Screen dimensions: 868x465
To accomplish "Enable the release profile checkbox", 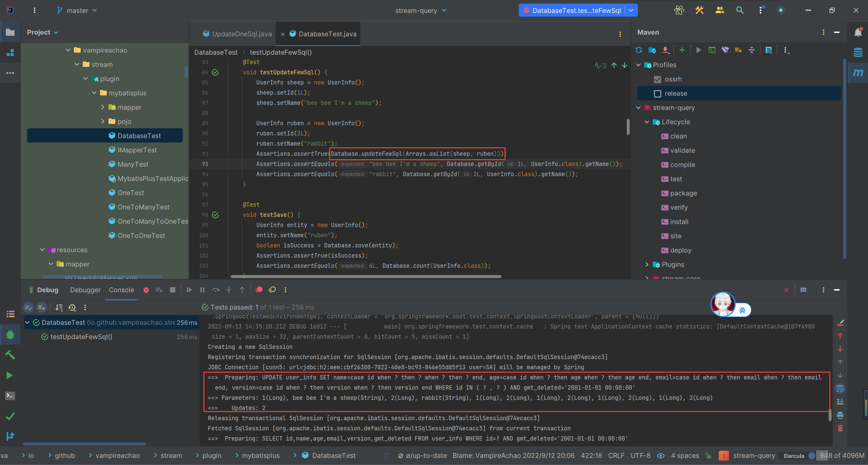I will 657,94.
